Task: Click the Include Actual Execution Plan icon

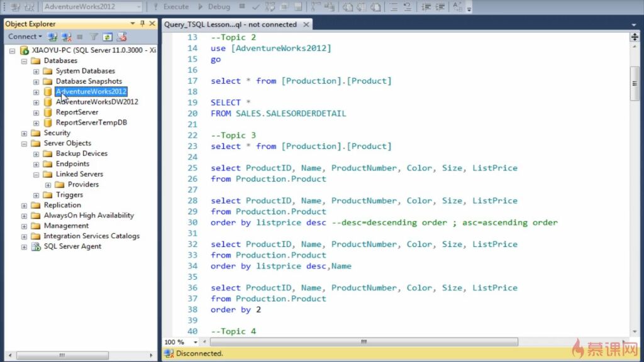Action: (x=316, y=6)
